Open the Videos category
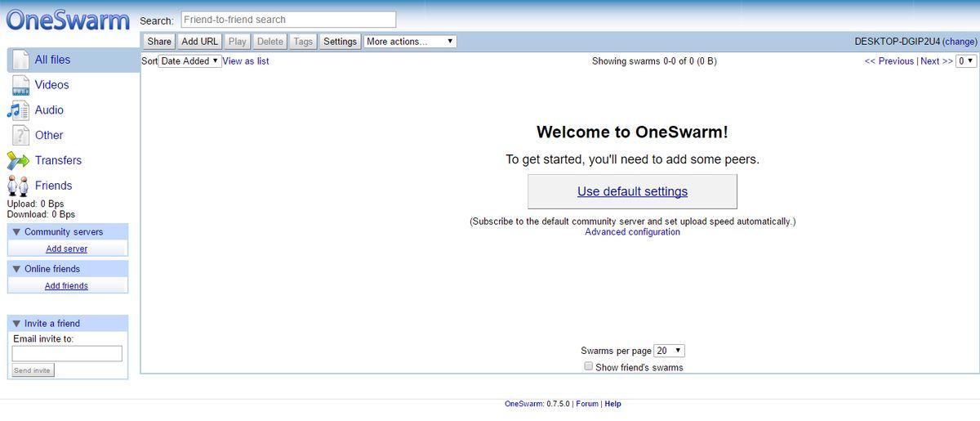Screen dimensions: 980x421 [51, 85]
